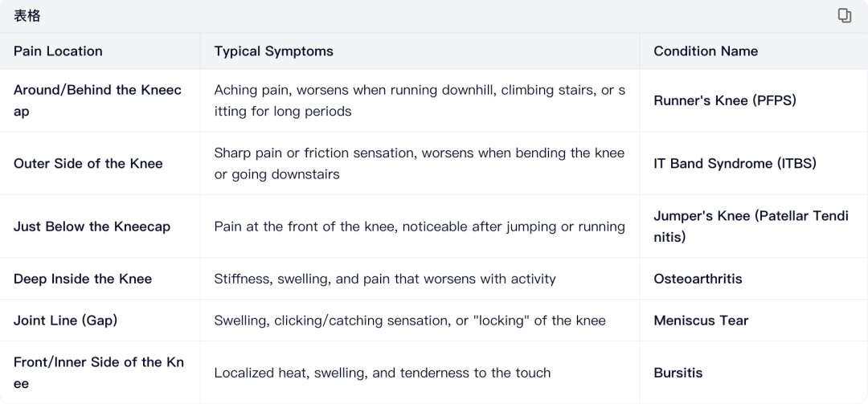Click the Just Below the Kneecap cell
Image resolution: width=868 pixels, height=404 pixels.
click(92, 226)
